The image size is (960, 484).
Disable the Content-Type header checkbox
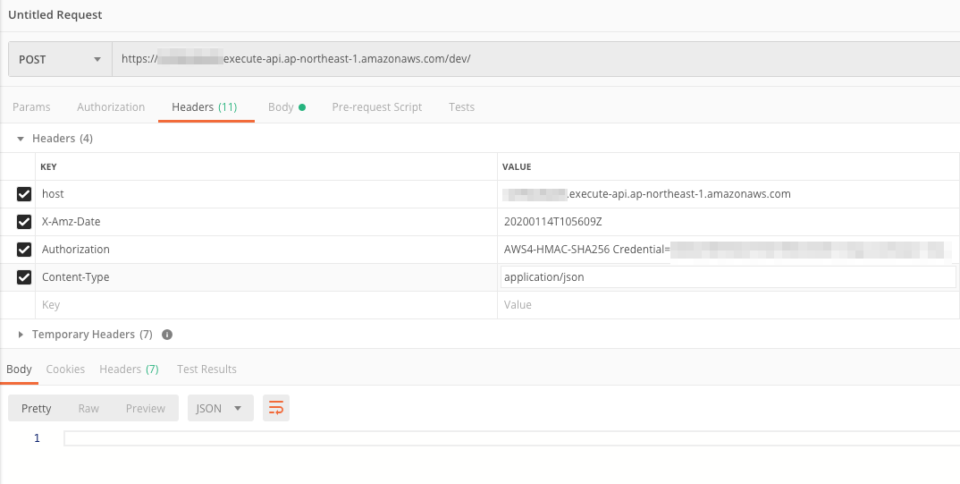click(x=24, y=277)
